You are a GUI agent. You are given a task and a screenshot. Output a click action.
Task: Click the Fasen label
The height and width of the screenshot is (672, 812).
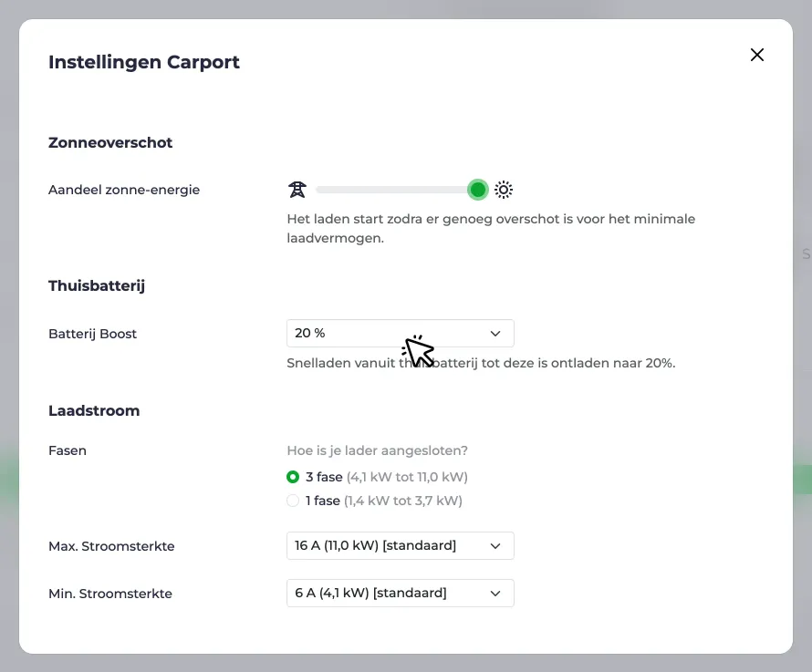click(x=68, y=450)
